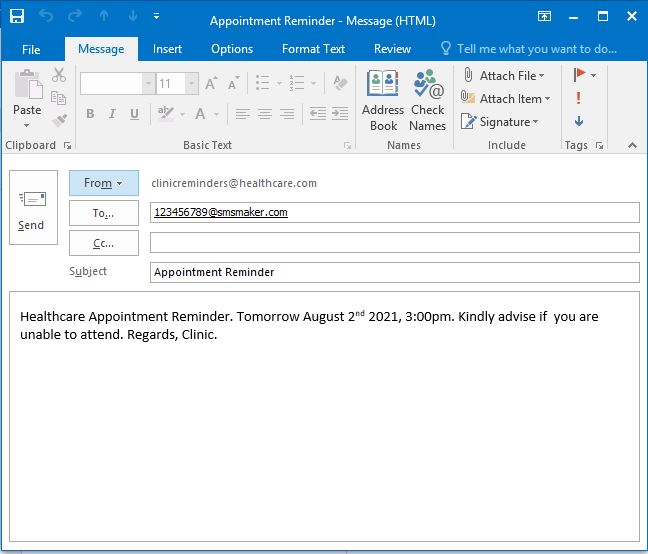
Task: Expand the Paste options arrow
Action: (x=26, y=125)
